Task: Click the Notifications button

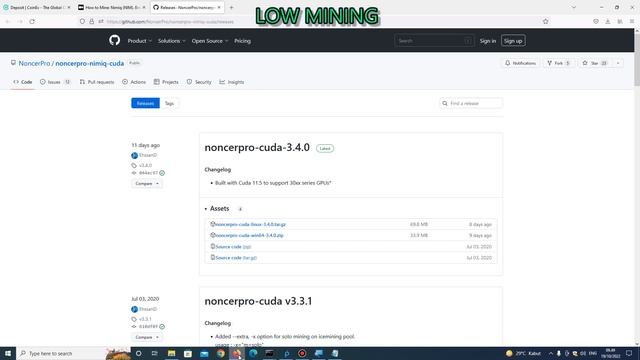Action: [x=520, y=63]
